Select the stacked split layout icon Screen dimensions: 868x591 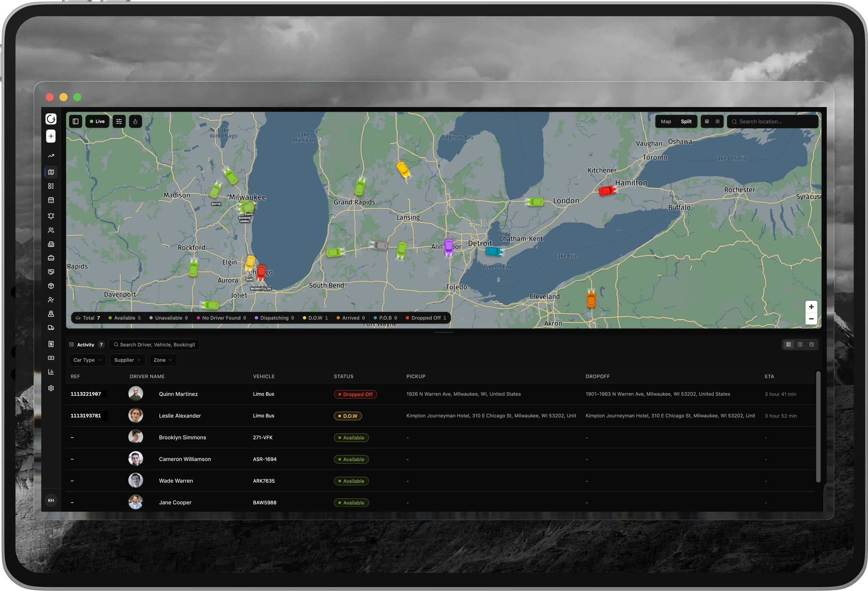click(707, 122)
